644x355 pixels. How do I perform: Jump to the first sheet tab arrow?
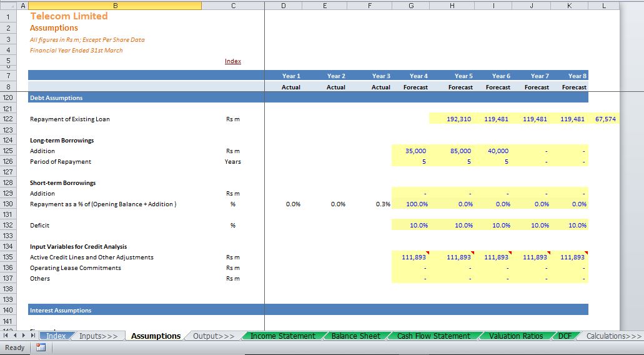(6, 336)
